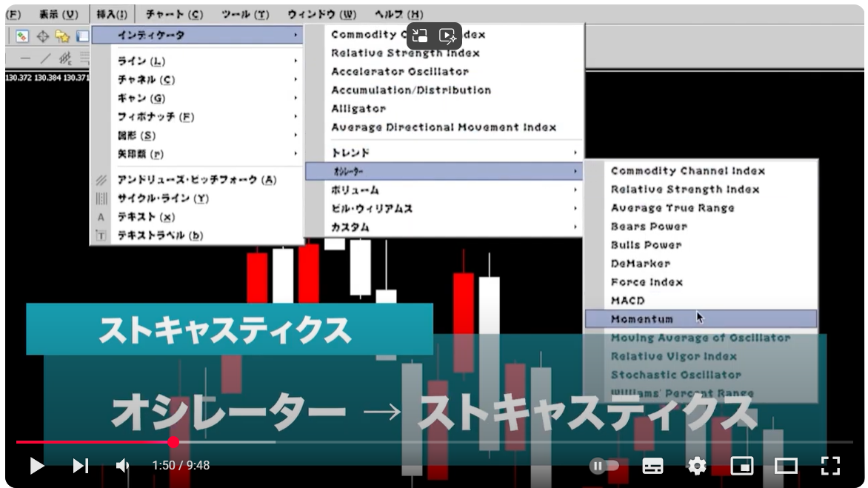Click the New Order toolbar icon
Screen dimensions: 868x488
[22, 36]
